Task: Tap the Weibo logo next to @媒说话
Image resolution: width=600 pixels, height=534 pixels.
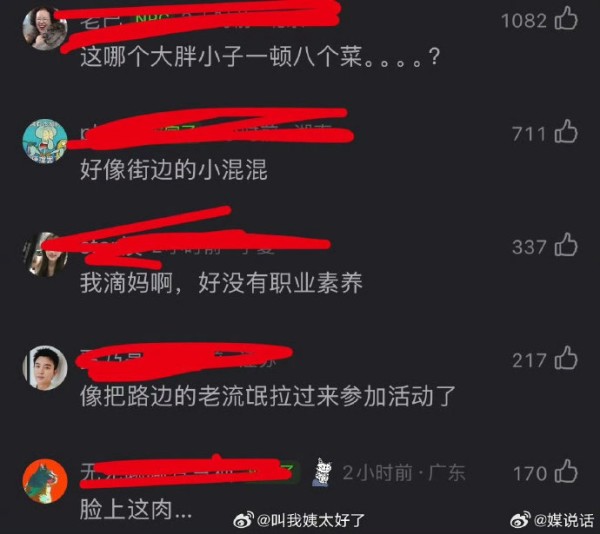Action: coord(521,520)
